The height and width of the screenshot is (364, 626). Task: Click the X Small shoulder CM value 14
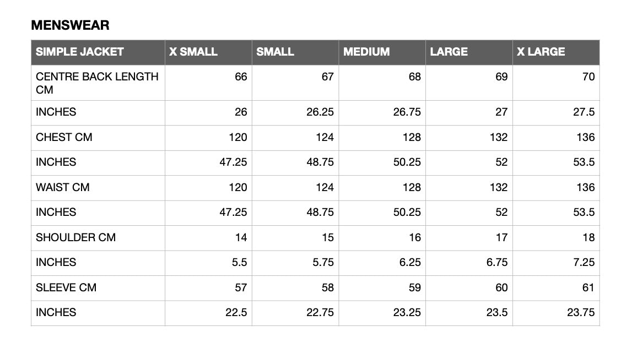tap(241, 237)
